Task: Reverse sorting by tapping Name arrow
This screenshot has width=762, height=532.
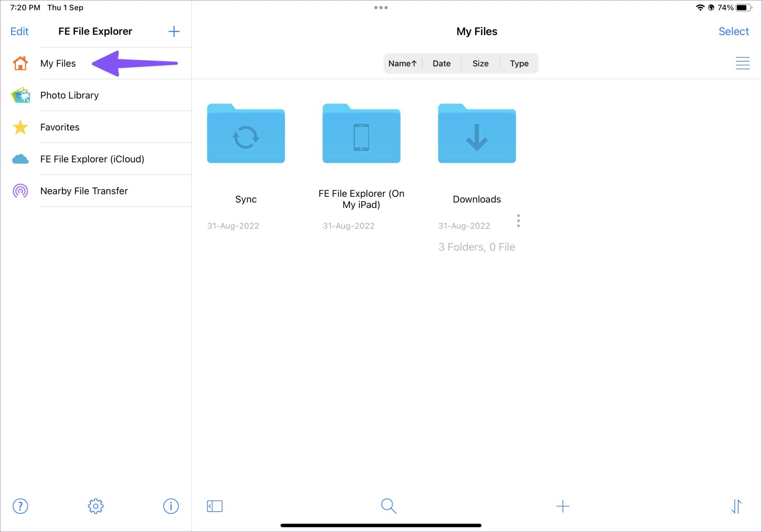Action: click(402, 63)
